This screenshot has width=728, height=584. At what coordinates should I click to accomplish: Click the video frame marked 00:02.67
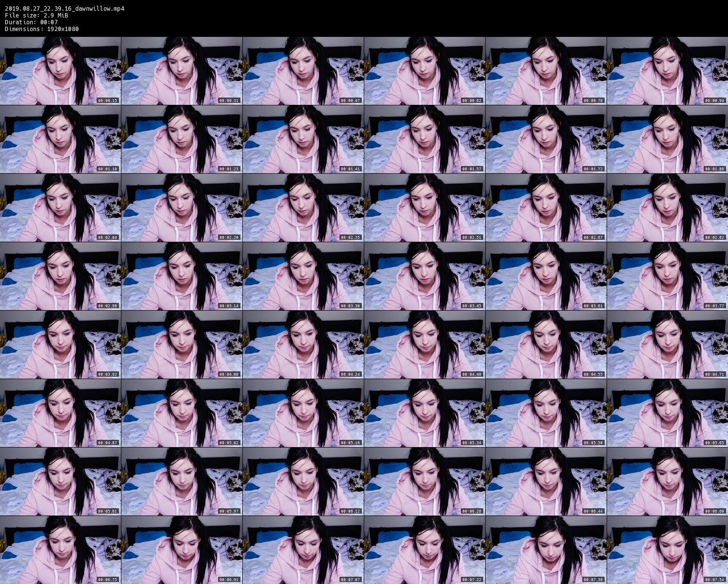click(x=546, y=208)
